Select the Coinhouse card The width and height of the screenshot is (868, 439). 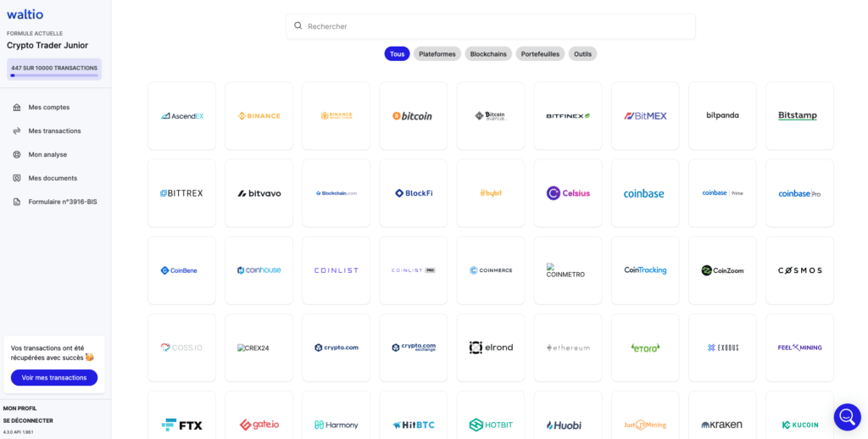pos(259,270)
